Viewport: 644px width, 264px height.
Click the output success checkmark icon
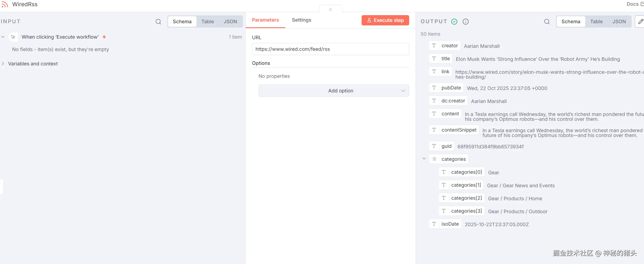(454, 22)
